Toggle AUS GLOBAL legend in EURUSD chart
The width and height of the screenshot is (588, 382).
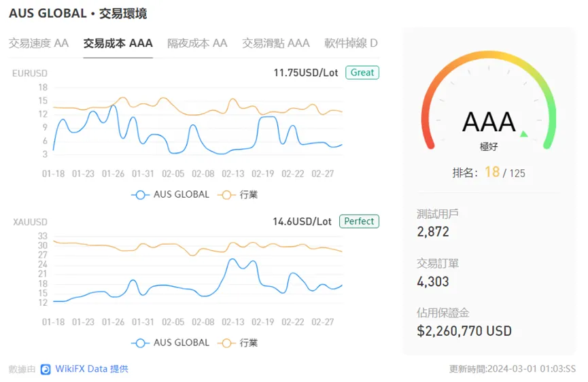[x=170, y=194]
